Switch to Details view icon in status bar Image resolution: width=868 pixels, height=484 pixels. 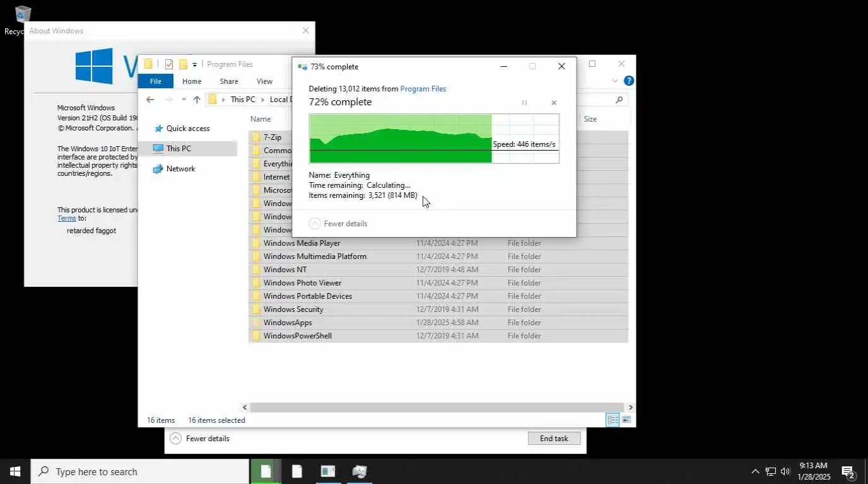pos(613,420)
